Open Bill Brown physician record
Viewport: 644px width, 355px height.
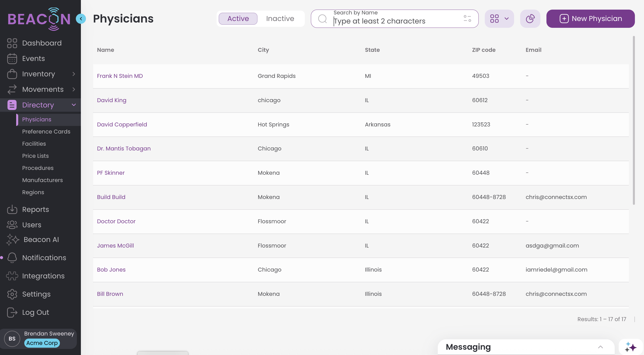click(x=110, y=294)
